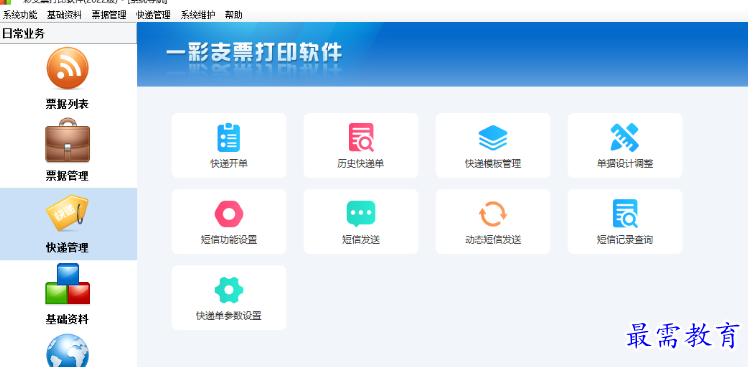Open the 动态短信发送 refresh arrows icon

pyautogui.click(x=493, y=214)
